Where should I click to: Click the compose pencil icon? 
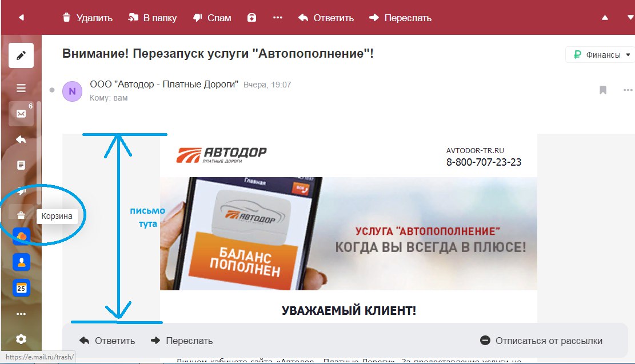(x=21, y=55)
